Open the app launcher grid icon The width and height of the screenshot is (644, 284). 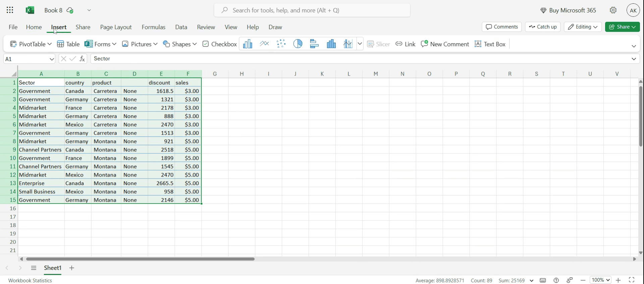[x=10, y=10]
